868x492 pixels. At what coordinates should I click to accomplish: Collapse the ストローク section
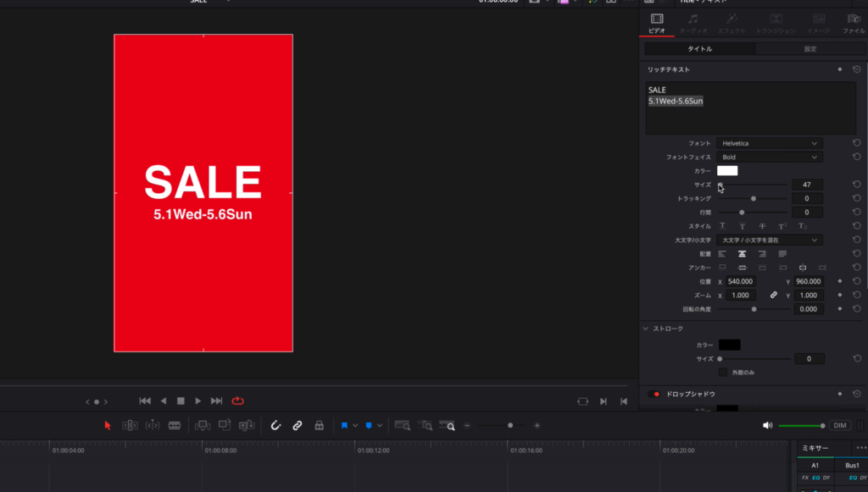645,329
